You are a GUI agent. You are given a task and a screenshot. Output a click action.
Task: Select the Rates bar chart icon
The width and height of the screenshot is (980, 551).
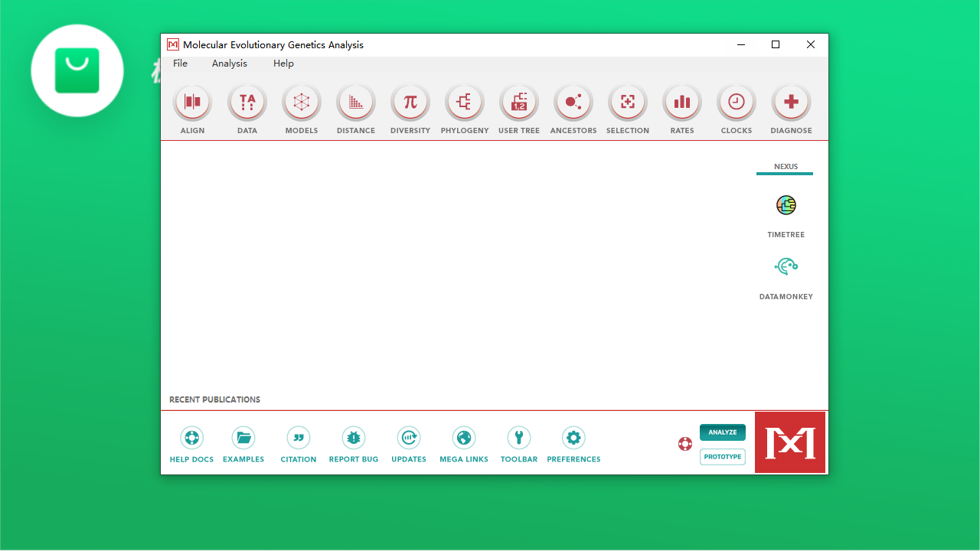(x=682, y=103)
